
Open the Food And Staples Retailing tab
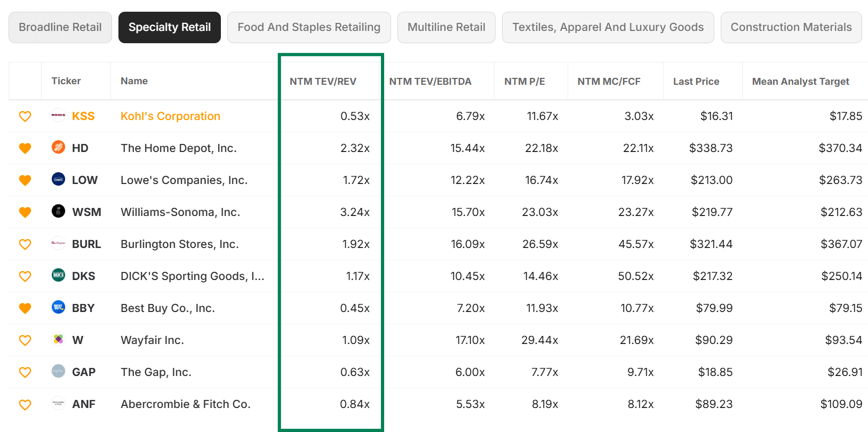309,27
